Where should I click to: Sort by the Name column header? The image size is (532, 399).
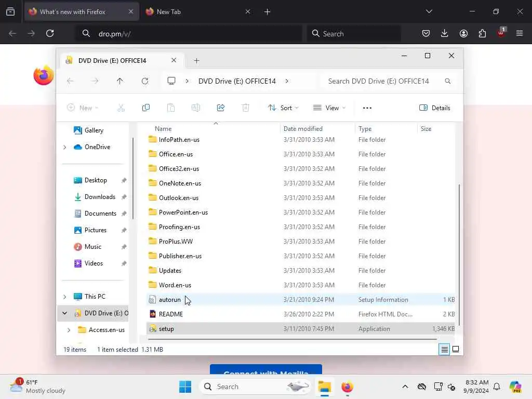point(163,129)
